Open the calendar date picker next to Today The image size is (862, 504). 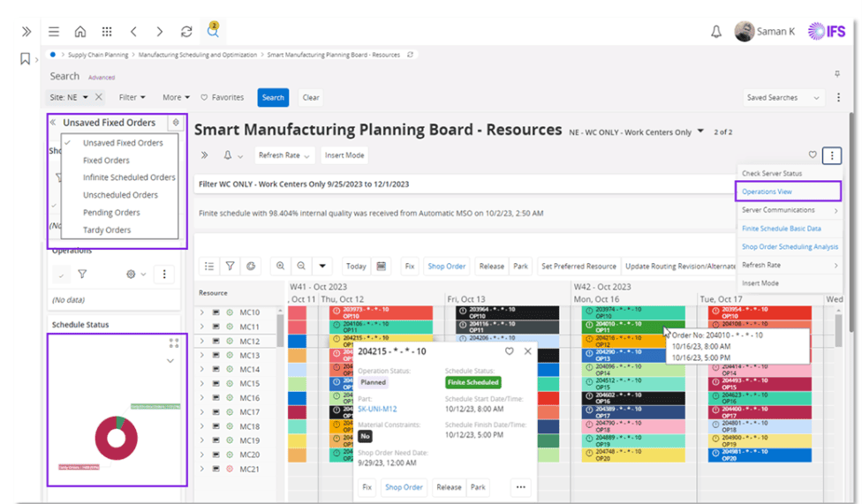(382, 266)
